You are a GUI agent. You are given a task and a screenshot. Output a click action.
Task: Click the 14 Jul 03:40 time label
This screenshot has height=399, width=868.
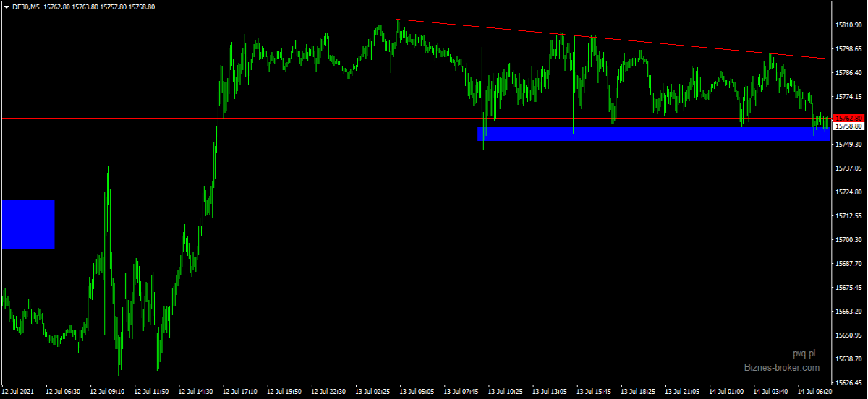coord(770,392)
